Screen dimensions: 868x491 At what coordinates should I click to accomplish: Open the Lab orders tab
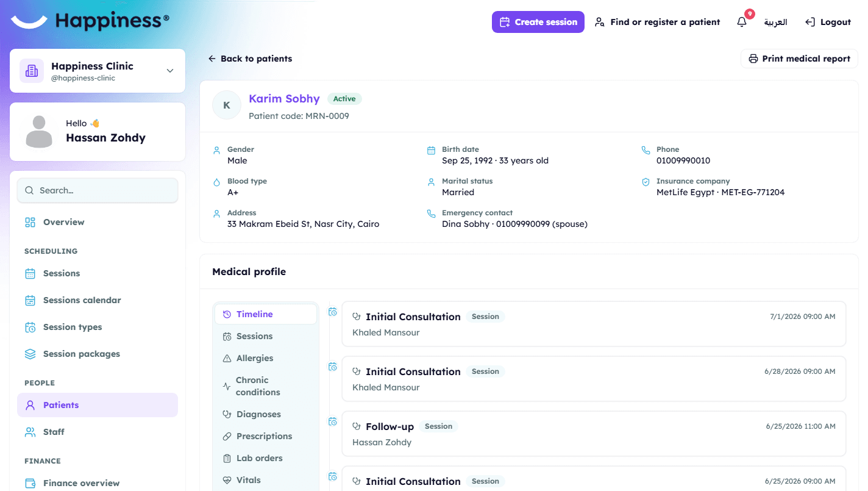point(266,458)
